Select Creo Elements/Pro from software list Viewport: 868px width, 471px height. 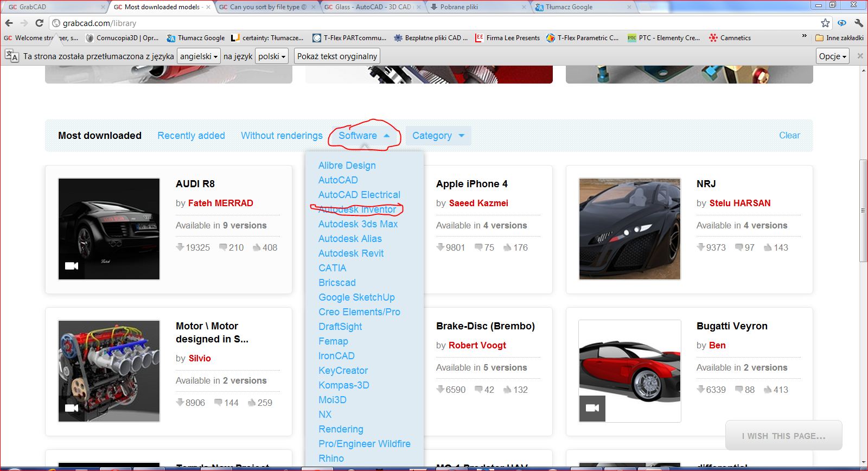pyautogui.click(x=359, y=312)
